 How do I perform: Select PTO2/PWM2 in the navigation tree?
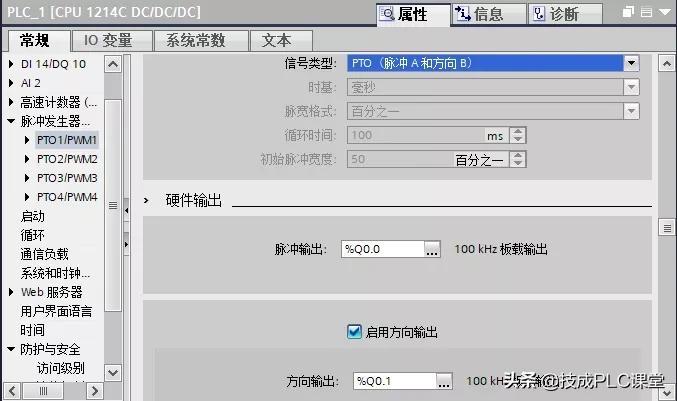(x=67, y=159)
